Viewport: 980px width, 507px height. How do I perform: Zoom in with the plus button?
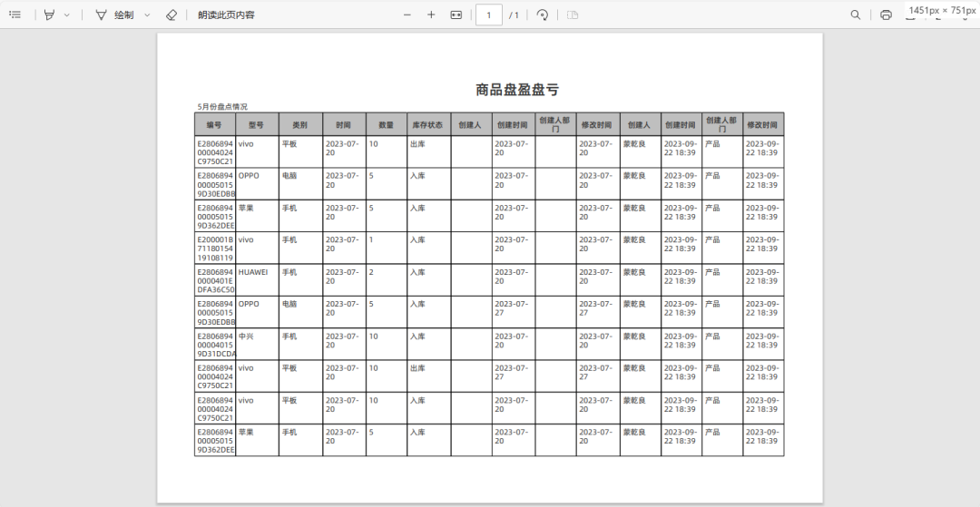click(431, 15)
